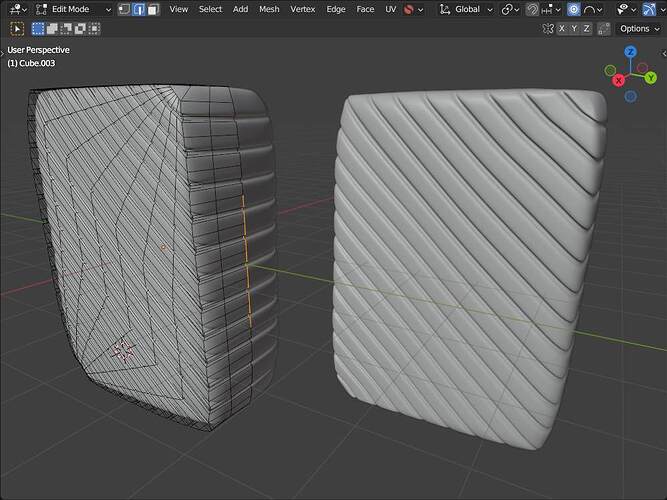Set selection mode to extend
667x500 pixels.
coord(52,29)
